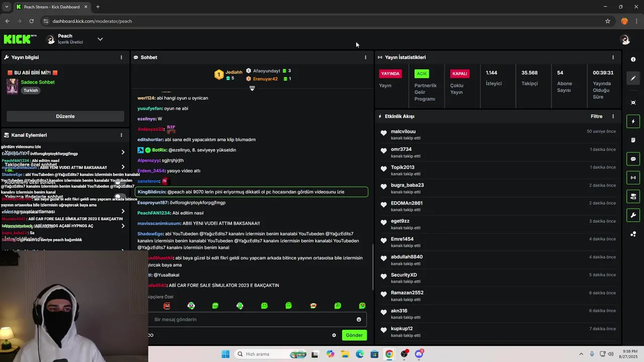Reload the page in browser

31,21
